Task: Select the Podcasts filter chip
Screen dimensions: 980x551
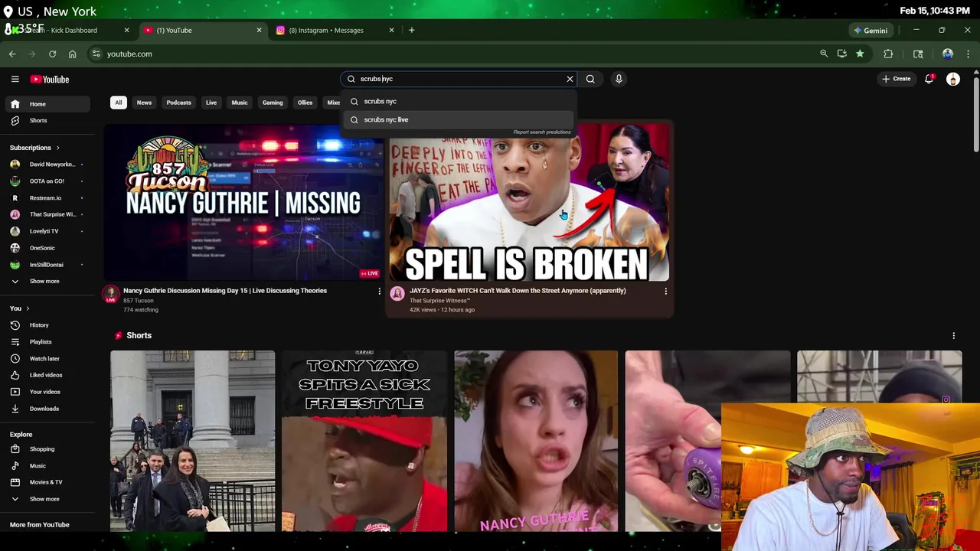Action: [178, 103]
